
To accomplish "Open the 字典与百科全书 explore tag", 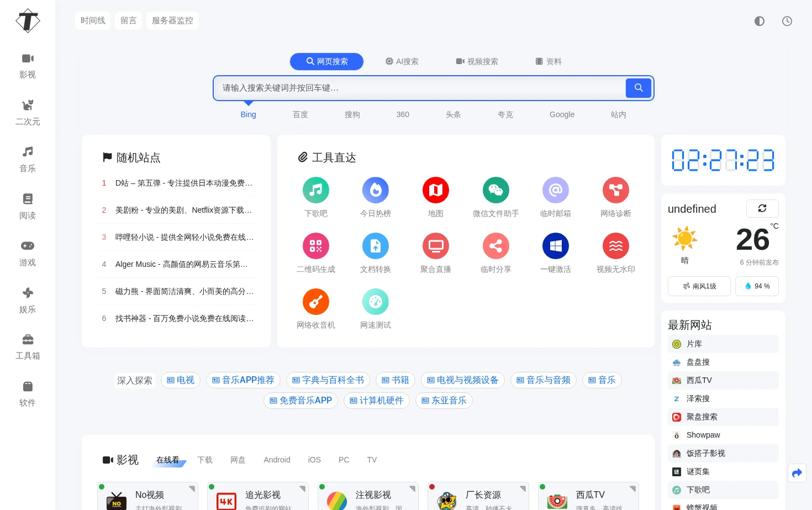I will (328, 380).
